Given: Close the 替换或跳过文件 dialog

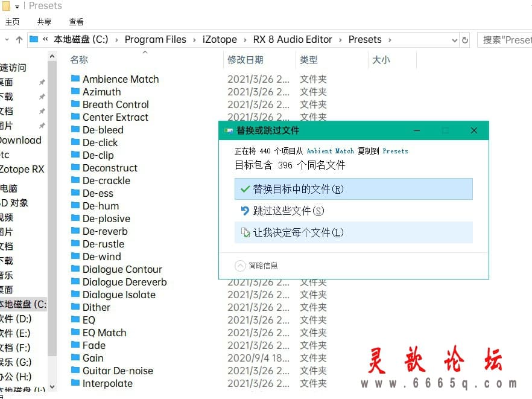Looking at the screenshot, I should (474, 130).
